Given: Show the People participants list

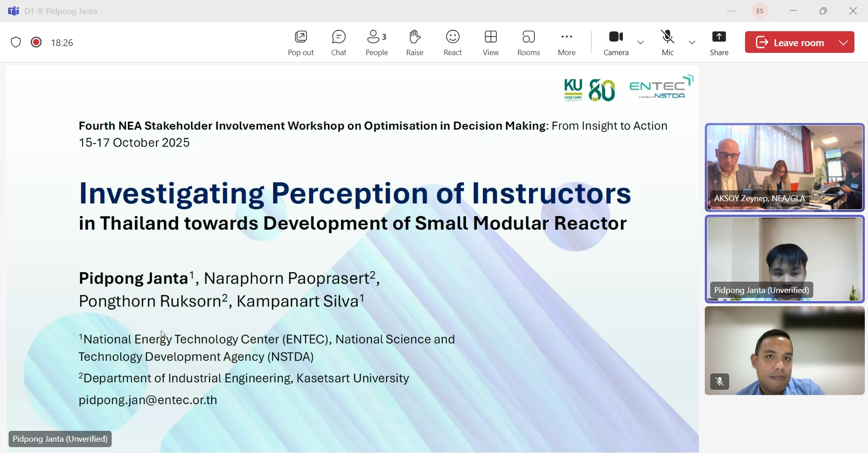Looking at the screenshot, I should (x=377, y=43).
